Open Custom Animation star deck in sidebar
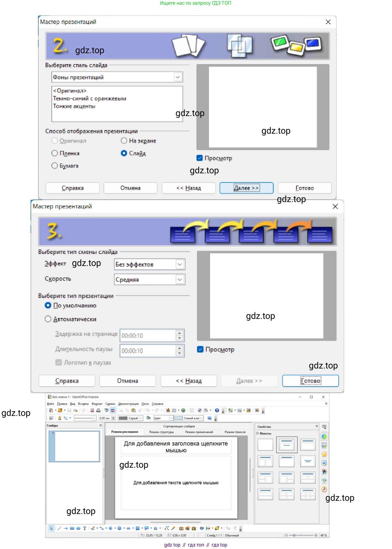392x549 pixels. 324,454
